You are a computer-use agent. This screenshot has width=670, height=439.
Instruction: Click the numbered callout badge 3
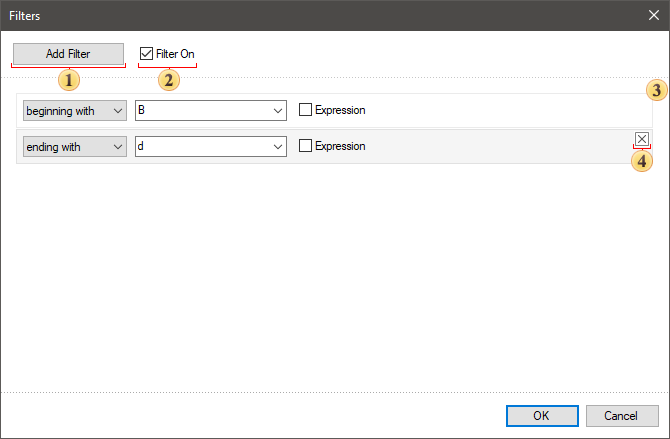tap(655, 91)
